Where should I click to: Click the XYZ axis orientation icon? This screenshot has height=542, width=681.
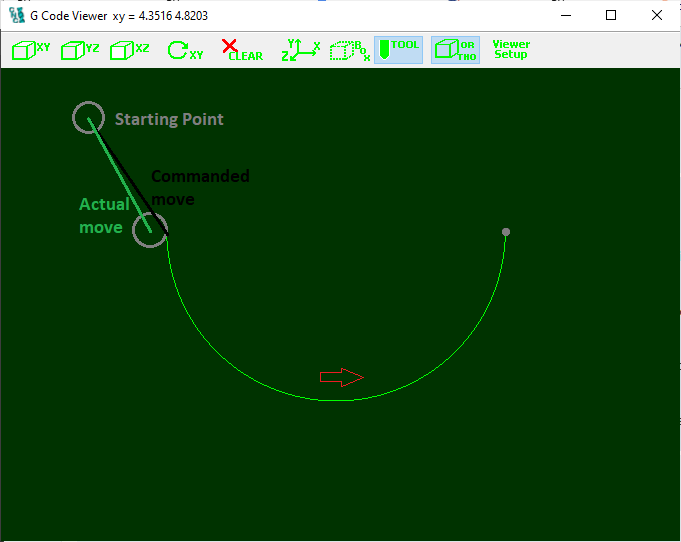(300, 50)
